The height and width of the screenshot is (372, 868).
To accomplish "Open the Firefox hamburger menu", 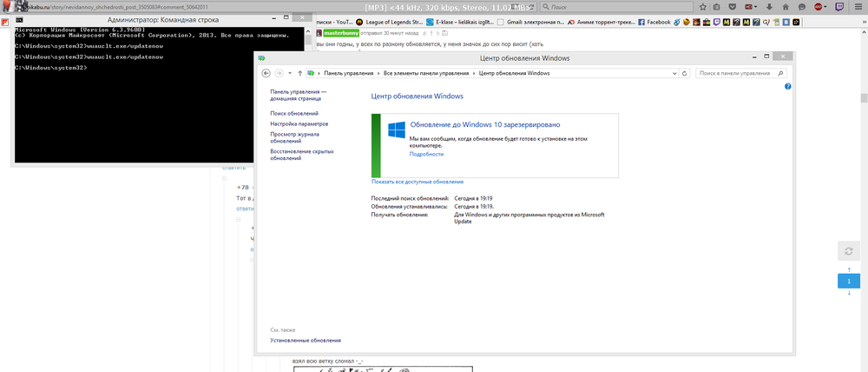I will [x=858, y=6].
